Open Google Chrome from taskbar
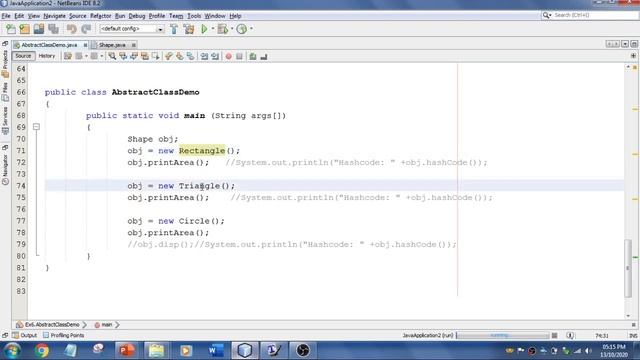Viewport: 640px width, 360px height. click(x=42, y=351)
